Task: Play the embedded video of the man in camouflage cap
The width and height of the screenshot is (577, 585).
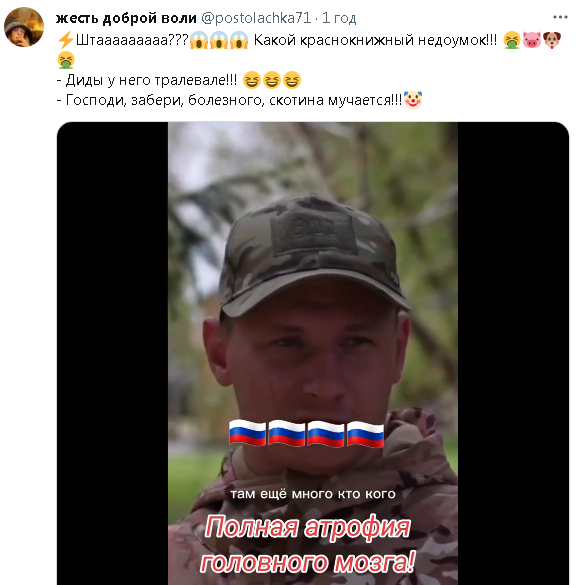Action: point(313,353)
